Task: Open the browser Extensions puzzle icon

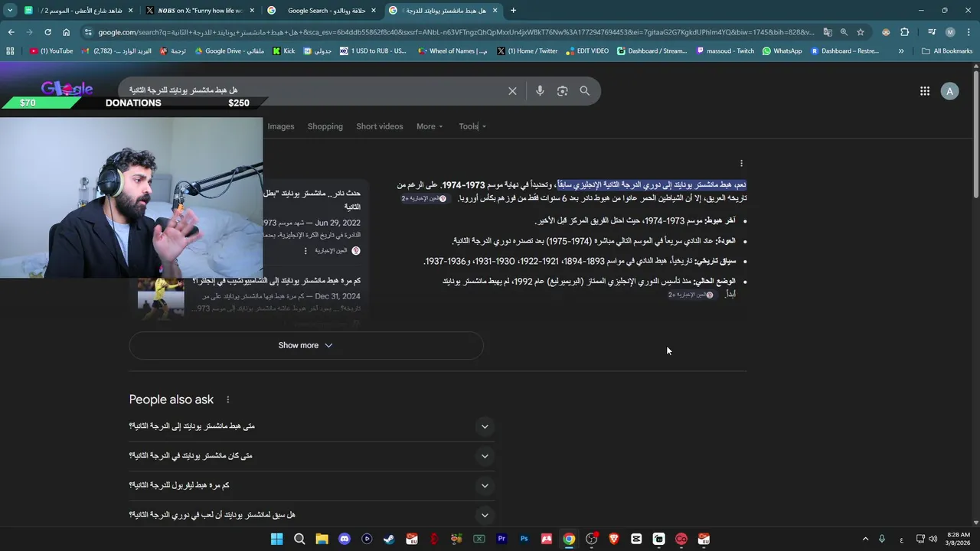Action: [904, 32]
